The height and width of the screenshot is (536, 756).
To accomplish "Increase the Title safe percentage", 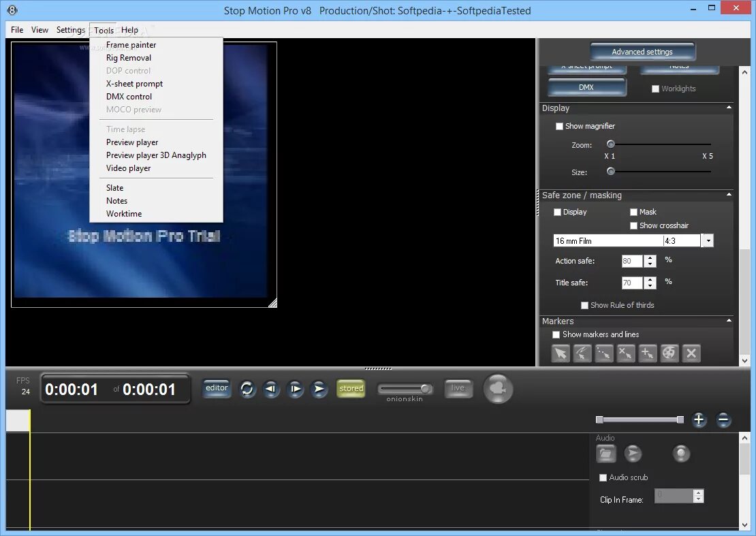I will click(650, 279).
